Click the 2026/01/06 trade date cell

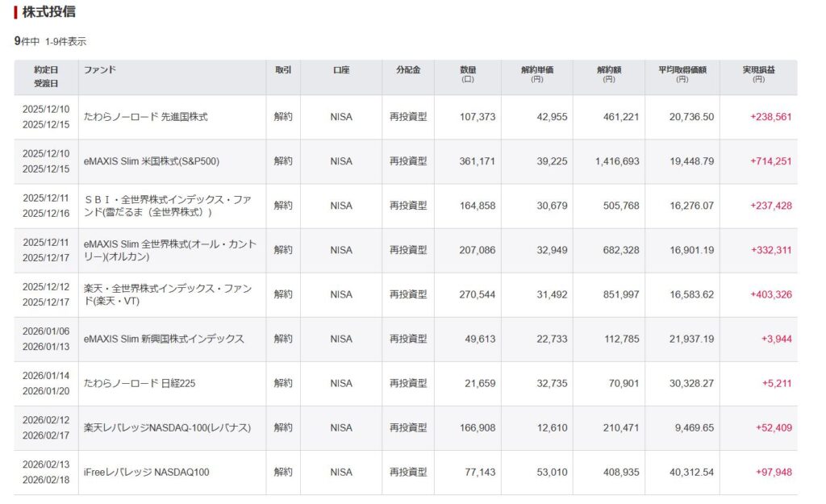pyautogui.click(x=46, y=332)
